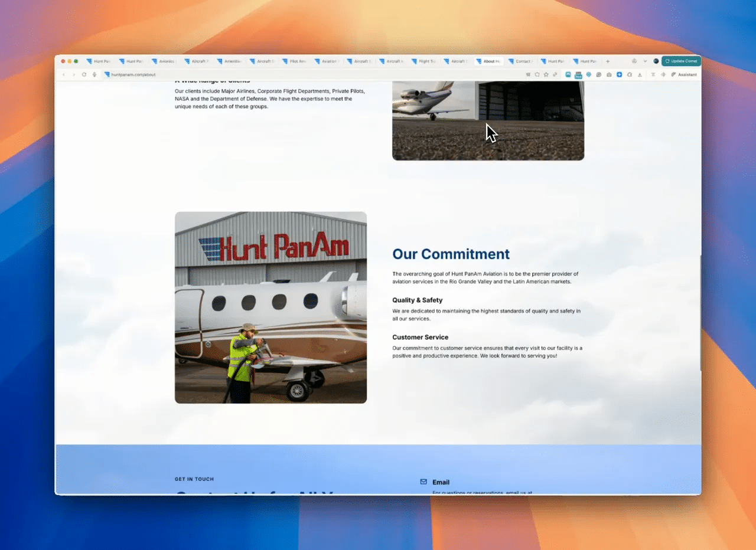756x550 pixels.
Task: Copy the page link via the link icon
Action: 555,74
